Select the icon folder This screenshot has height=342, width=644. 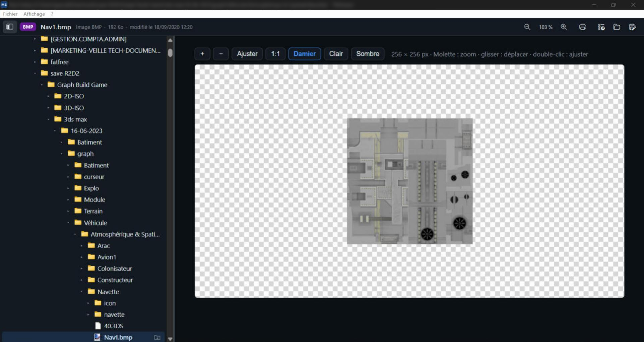pos(110,303)
